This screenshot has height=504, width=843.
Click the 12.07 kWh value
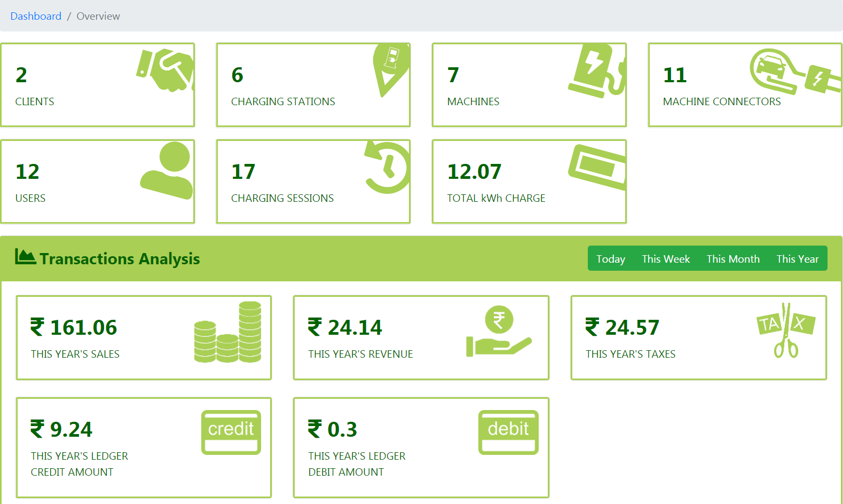[474, 172]
